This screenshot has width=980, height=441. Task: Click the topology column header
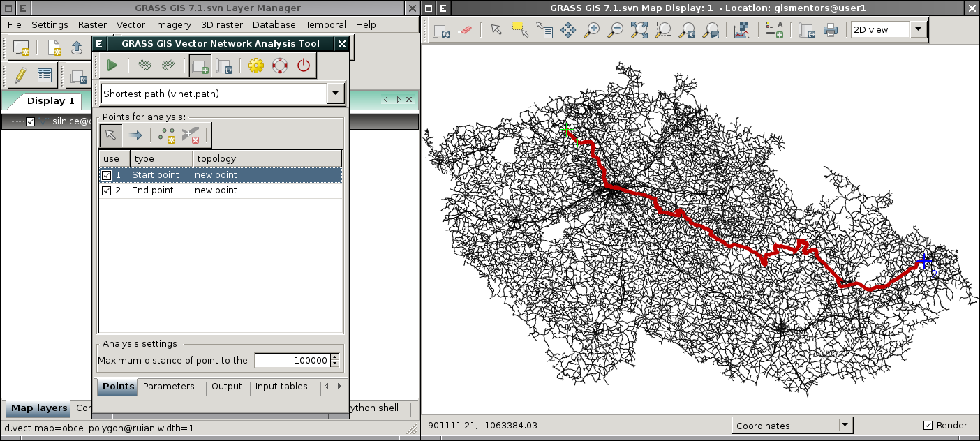pyautogui.click(x=268, y=158)
